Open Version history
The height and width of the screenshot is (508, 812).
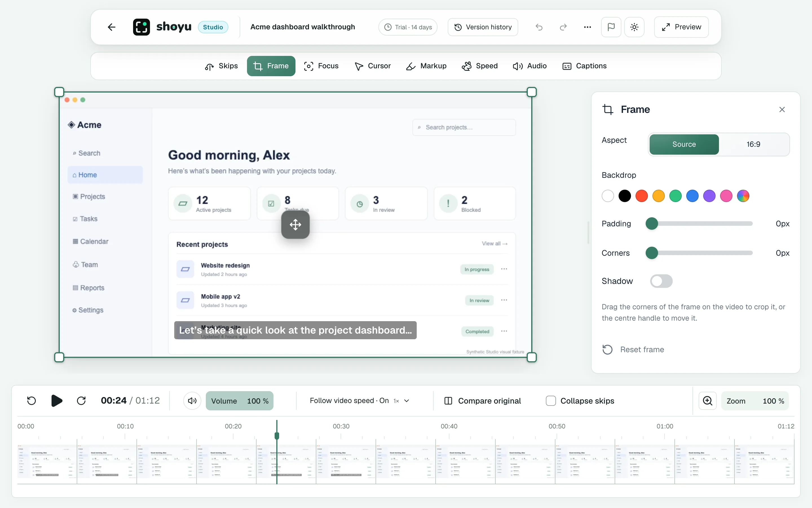click(482, 27)
